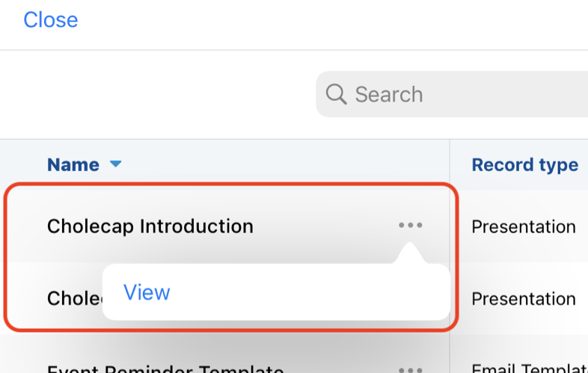Toggle the Name column sort arrow
The height and width of the screenshot is (373, 588).
[x=115, y=164]
